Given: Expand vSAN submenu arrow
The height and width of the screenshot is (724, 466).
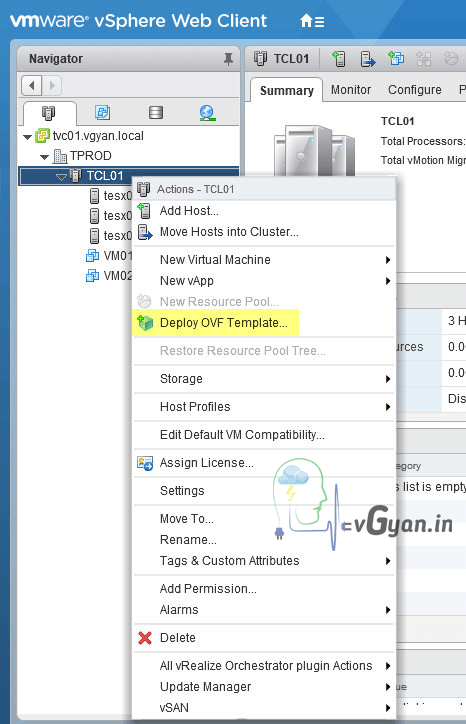Looking at the screenshot, I should click(388, 708).
